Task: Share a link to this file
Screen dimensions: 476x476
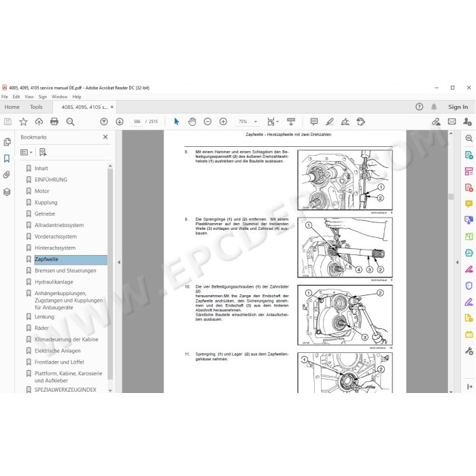Action: (436, 122)
